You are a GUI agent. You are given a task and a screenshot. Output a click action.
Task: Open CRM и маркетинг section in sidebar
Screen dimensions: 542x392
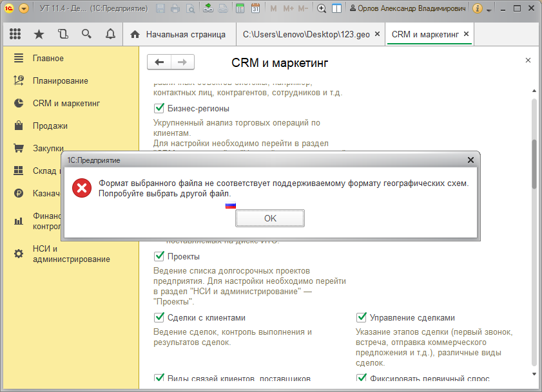coord(66,103)
